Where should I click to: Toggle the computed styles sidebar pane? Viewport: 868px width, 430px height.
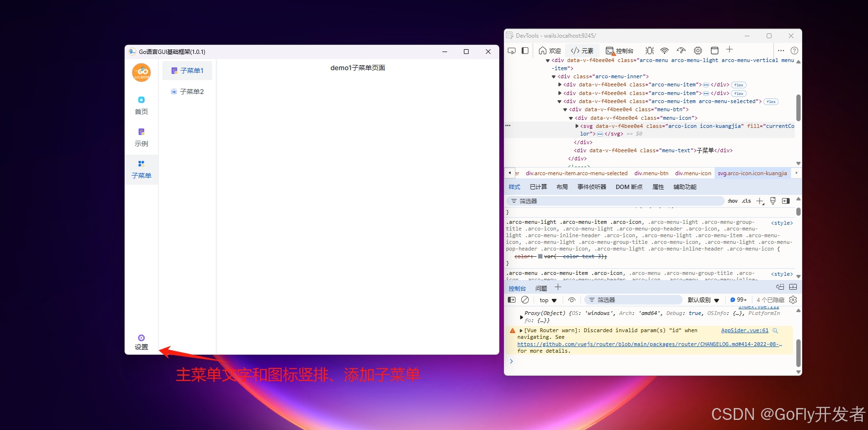click(x=786, y=201)
